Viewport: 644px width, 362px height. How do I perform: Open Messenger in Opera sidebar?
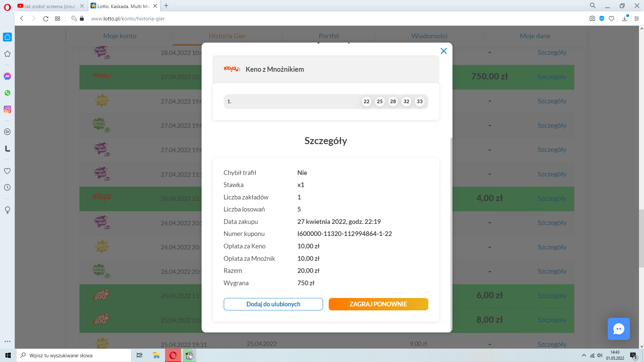tap(7, 76)
